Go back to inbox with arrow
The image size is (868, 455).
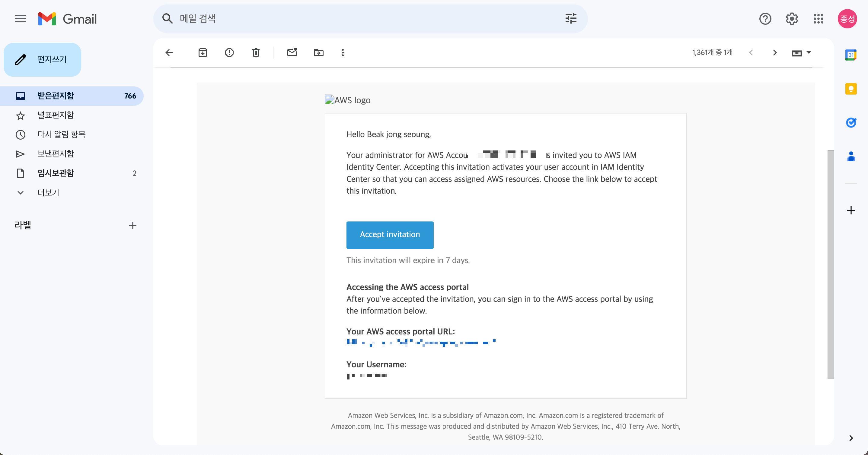click(169, 53)
